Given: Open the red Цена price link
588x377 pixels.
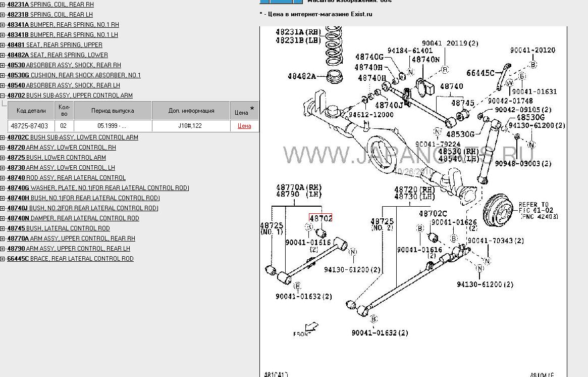Looking at the screenshot, I should (x=244, y=126).
